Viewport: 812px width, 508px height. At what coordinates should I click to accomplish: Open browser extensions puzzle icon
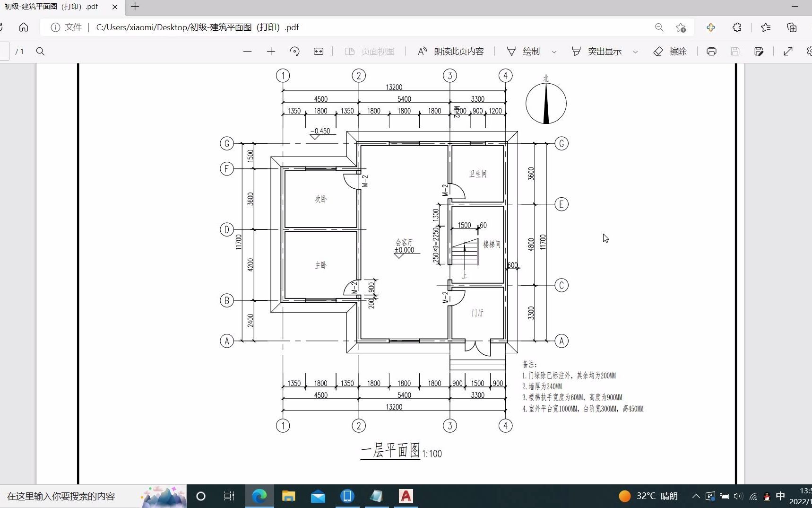(737, 27)
